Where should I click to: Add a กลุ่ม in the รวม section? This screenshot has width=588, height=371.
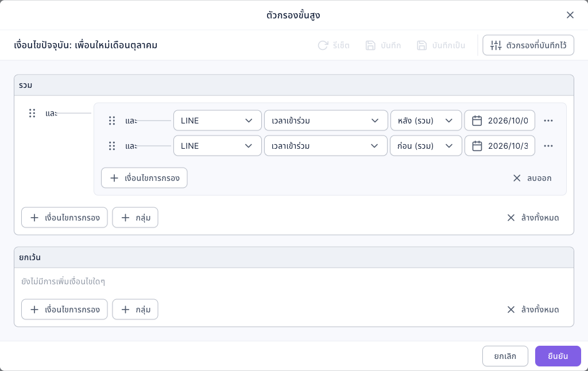click(x=136, y=218)
